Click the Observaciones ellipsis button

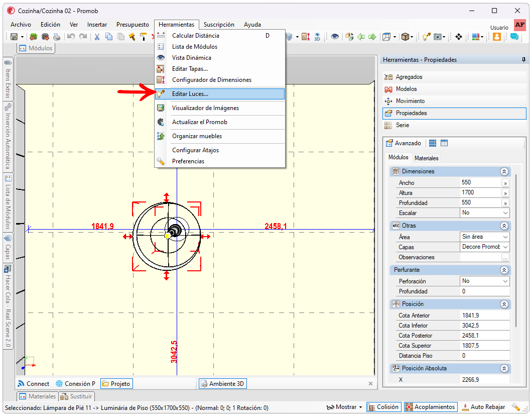coord(505,258)
